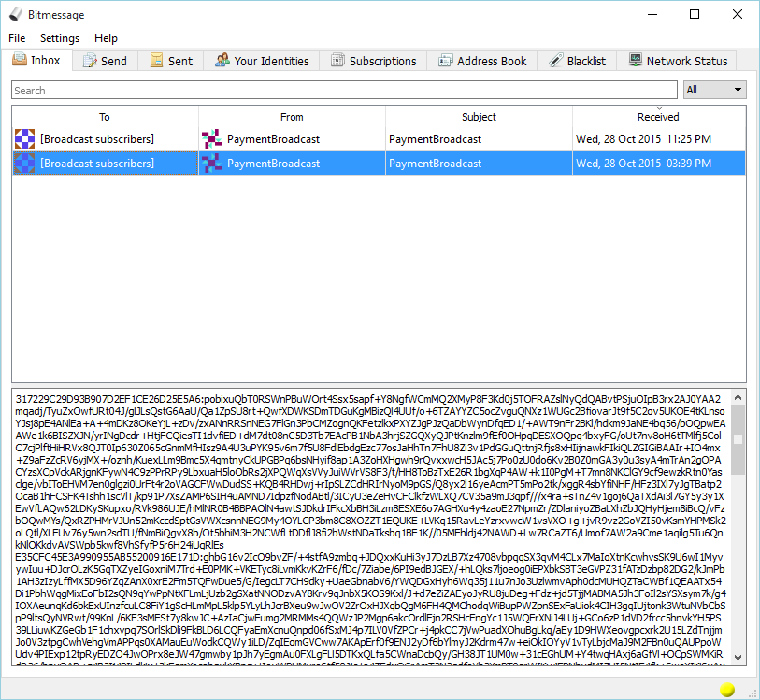Minimize the Bitmessage window
This screenshot has height=700, width=760.
(652, 15)
